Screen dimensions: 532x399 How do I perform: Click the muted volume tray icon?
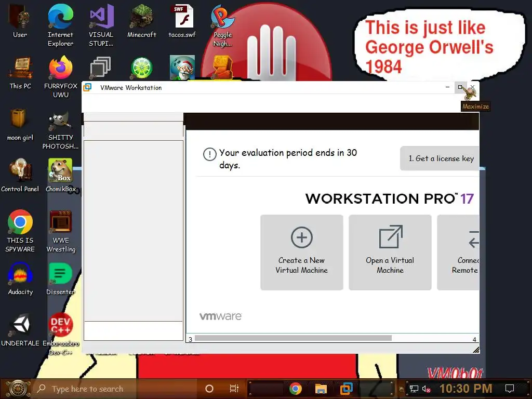[426, 389]
